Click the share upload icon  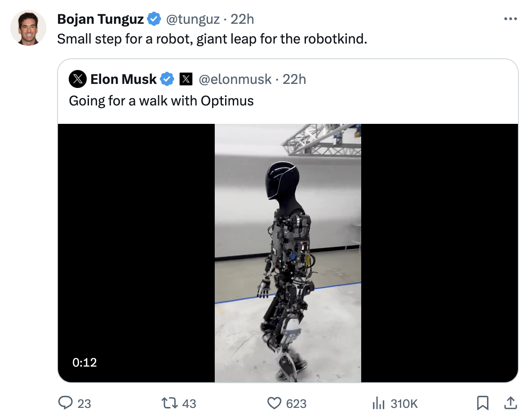pyautogui.click(x=509, y=403)
